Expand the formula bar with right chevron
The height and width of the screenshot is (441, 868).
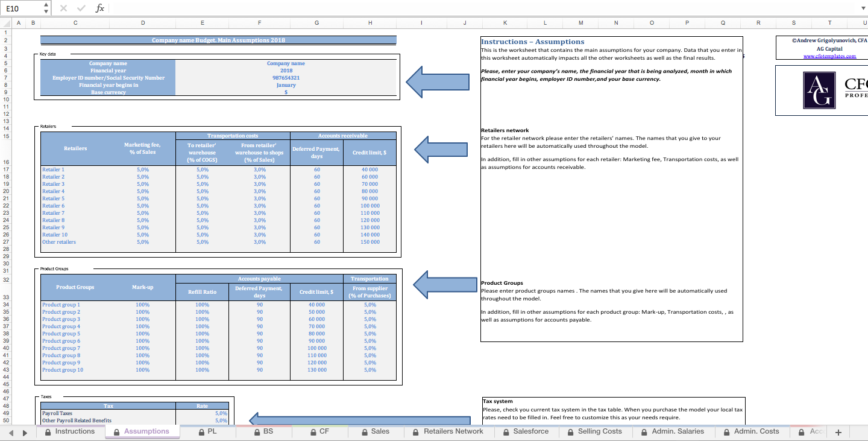click(862, 8)
